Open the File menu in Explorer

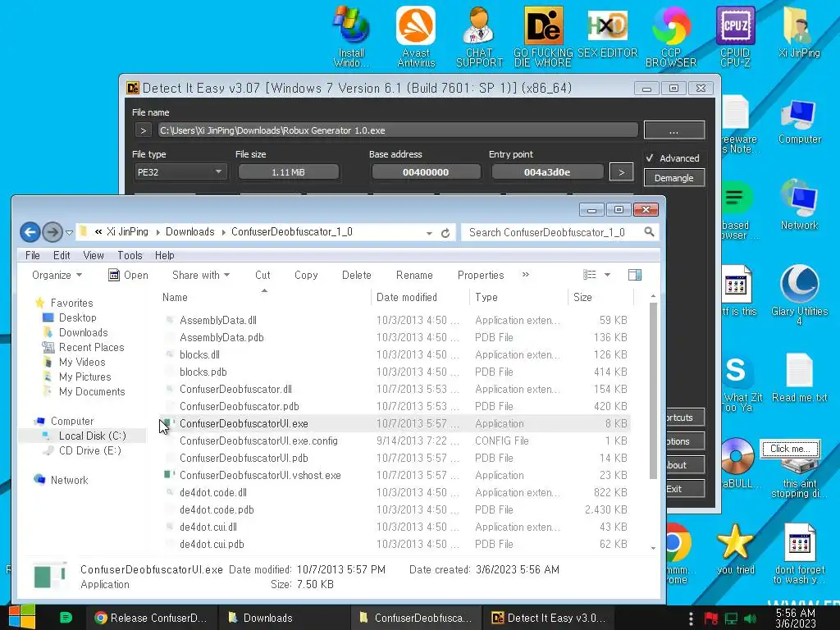pyautogui.click(x=33, y=256)
